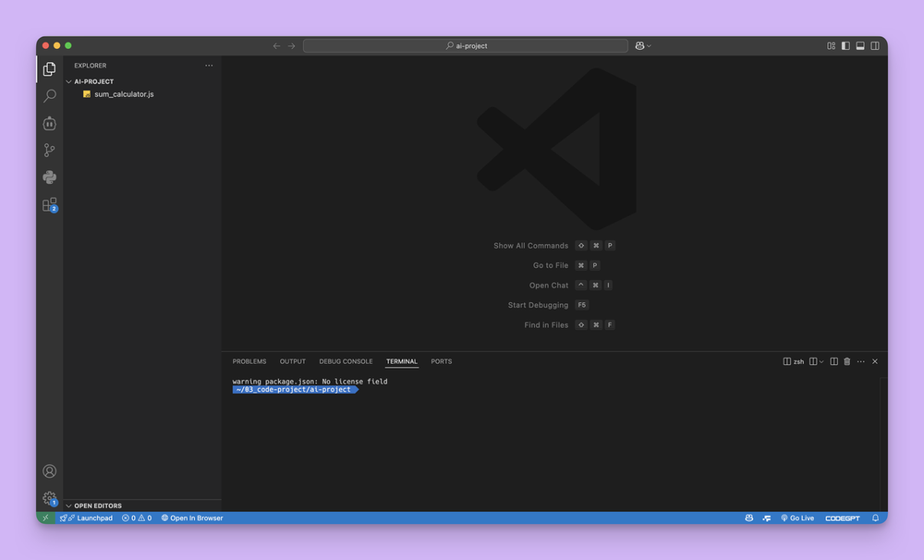
Task: Open the Manage gear menu
Action: click(49, 498)
